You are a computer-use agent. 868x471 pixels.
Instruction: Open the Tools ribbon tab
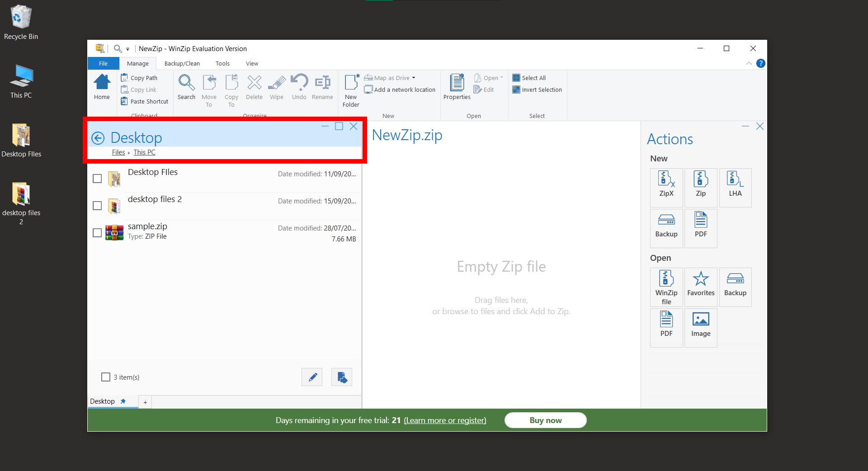coord(222,63)
